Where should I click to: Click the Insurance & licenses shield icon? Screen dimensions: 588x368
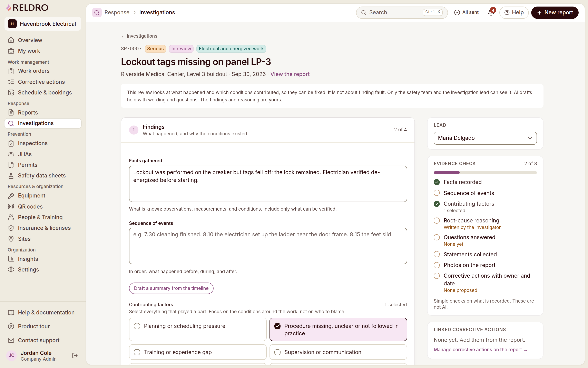click(x=11, y=228)
